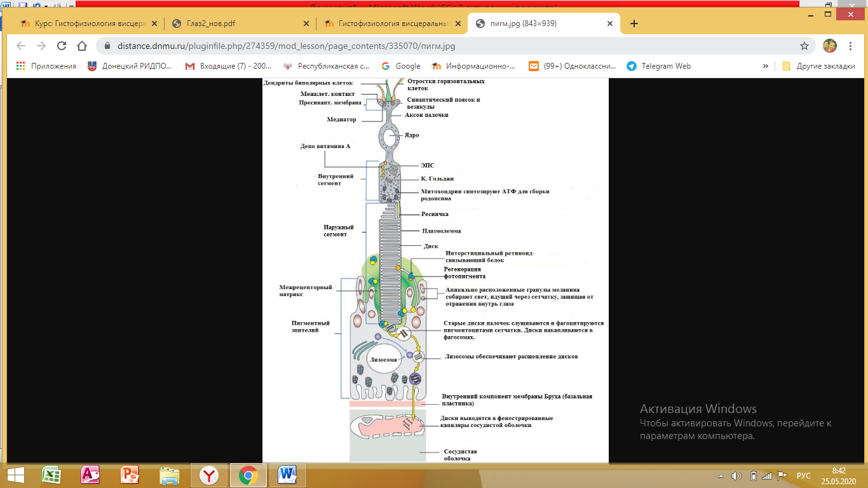The width and height of the screenshot is (868, 488).
Task: Bookmark this page with the star icon
Action: click(804, 46)
